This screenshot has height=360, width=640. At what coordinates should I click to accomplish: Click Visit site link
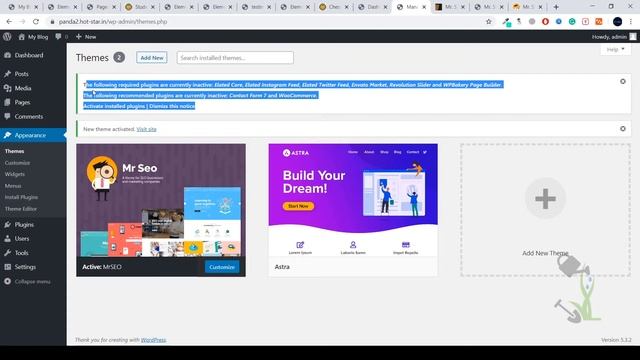point(147,129)
